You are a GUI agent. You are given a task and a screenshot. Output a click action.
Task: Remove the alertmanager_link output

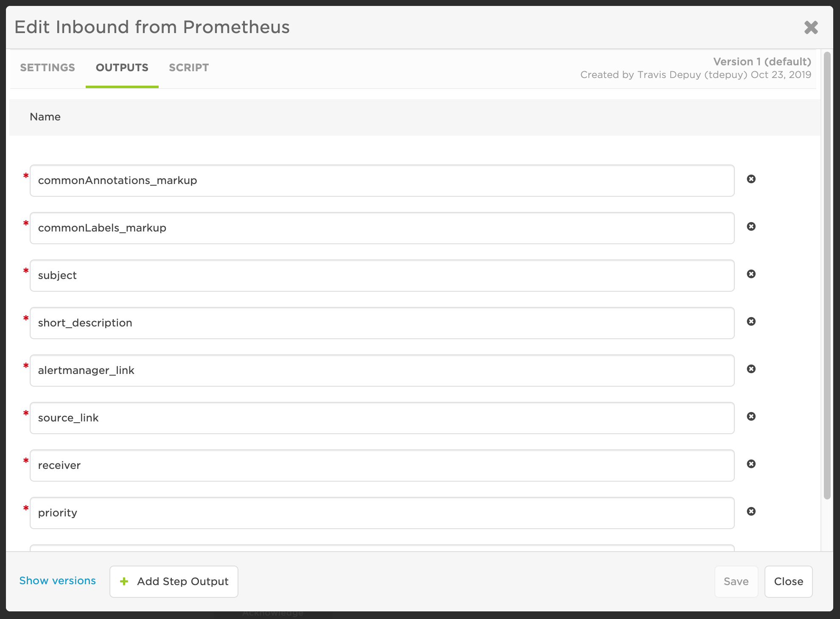pyautogui.click(x=751, y=369)
